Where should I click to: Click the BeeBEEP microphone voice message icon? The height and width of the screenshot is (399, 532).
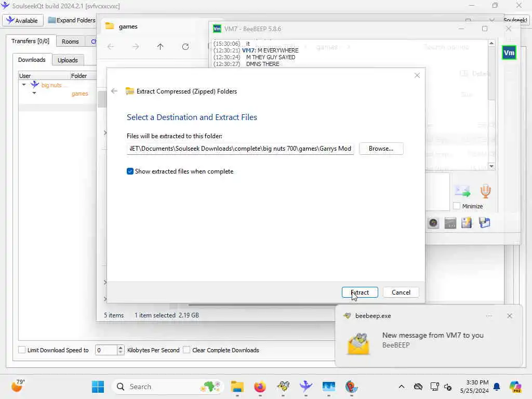(x=486, y=191)
